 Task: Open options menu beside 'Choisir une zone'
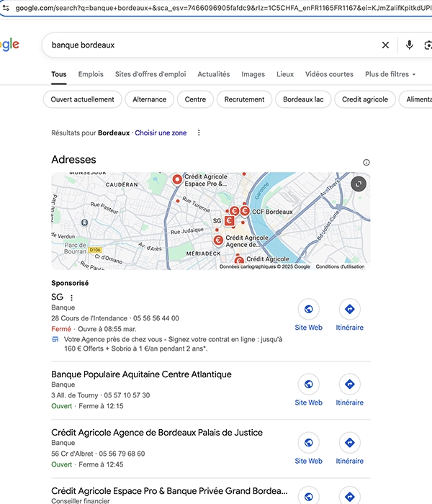click(x=199, y=132)
